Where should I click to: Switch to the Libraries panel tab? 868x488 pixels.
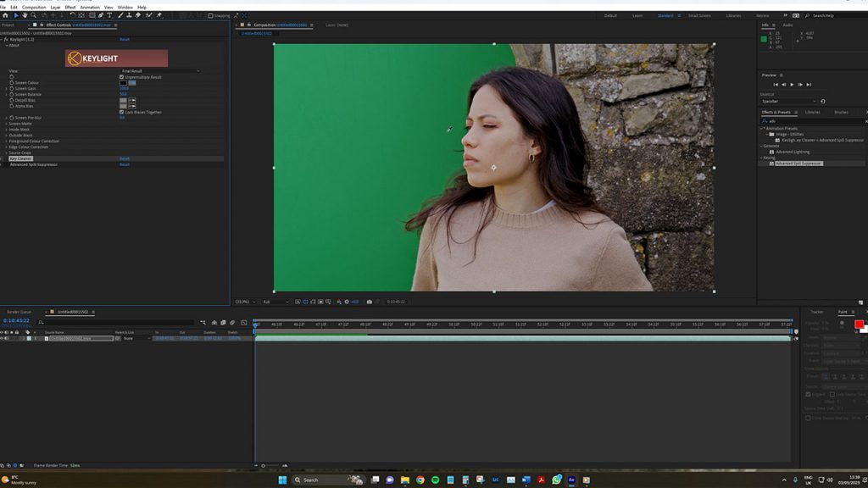pyautogui.click(x=813, y=112)
